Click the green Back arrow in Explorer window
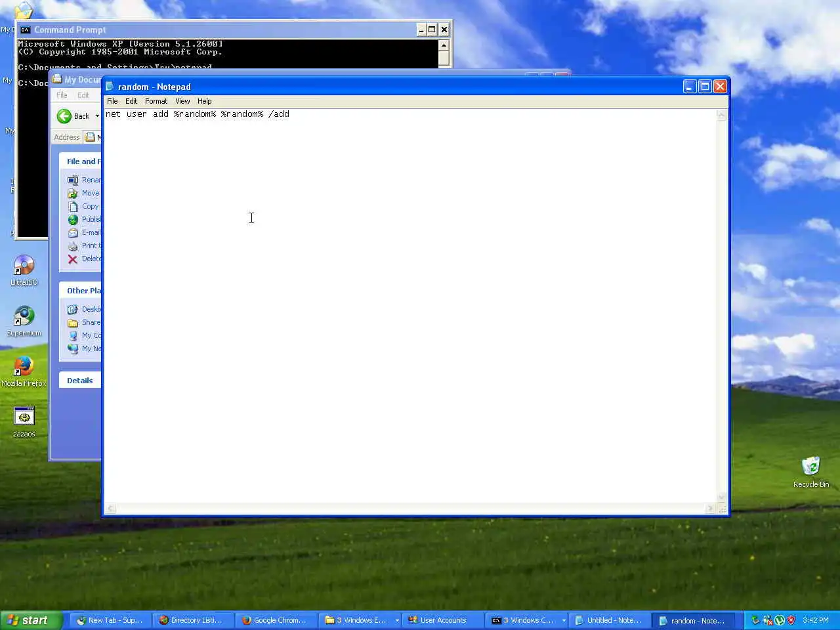Screen dimensions: 840x630 click(64, 116)
